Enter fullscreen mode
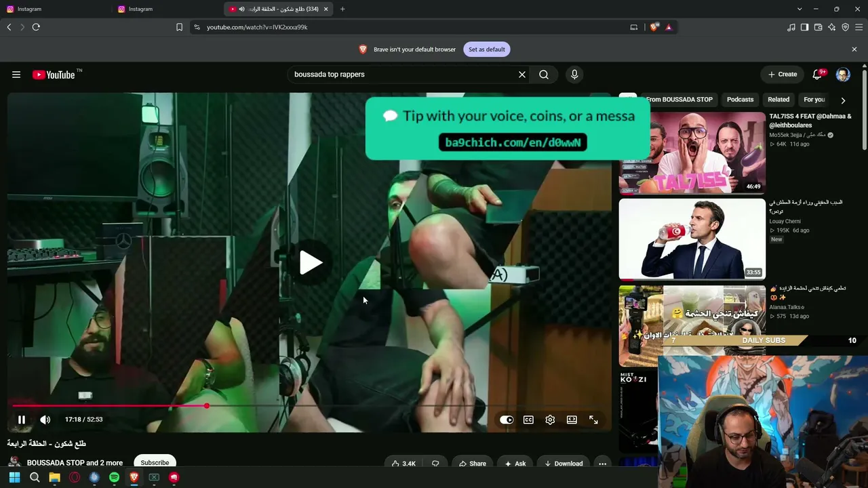 coord(593,420)
